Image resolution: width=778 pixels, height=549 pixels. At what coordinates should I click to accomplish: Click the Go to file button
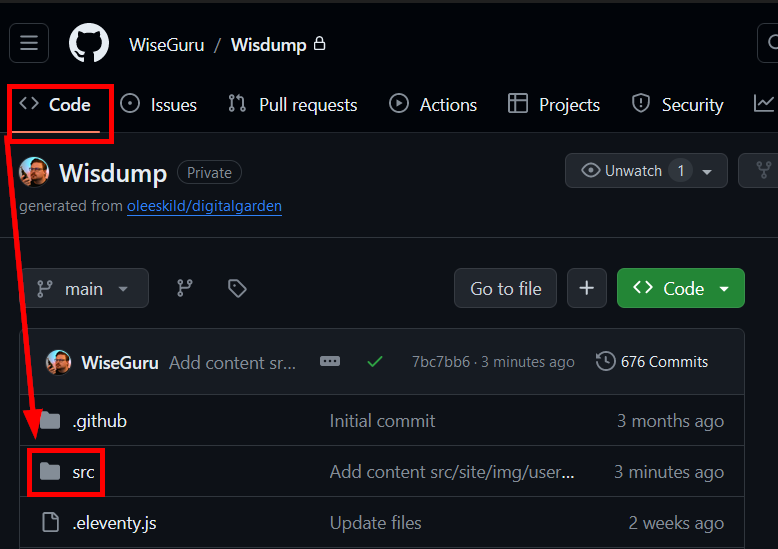[x=506, y=288]
